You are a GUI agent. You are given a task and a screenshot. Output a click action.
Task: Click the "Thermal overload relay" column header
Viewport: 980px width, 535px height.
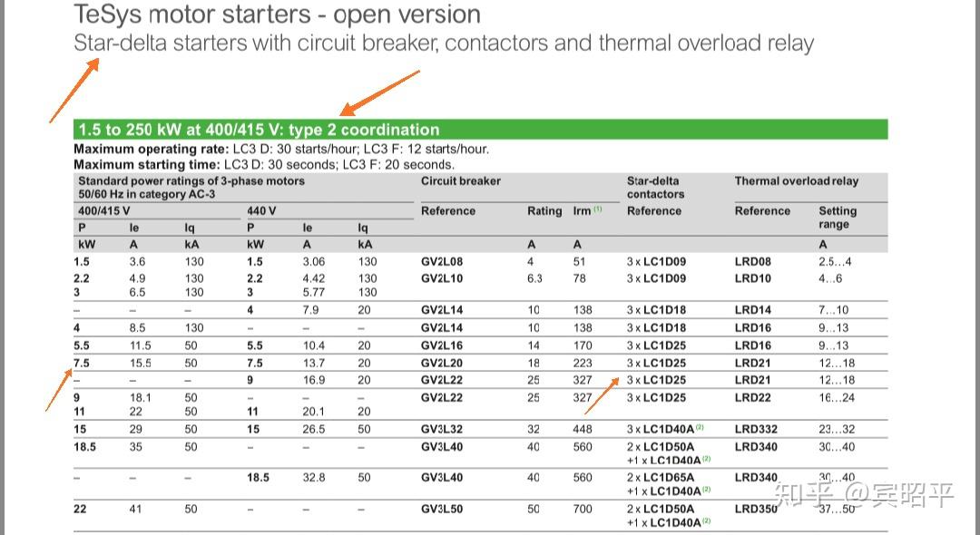click(x=797, y=181)
